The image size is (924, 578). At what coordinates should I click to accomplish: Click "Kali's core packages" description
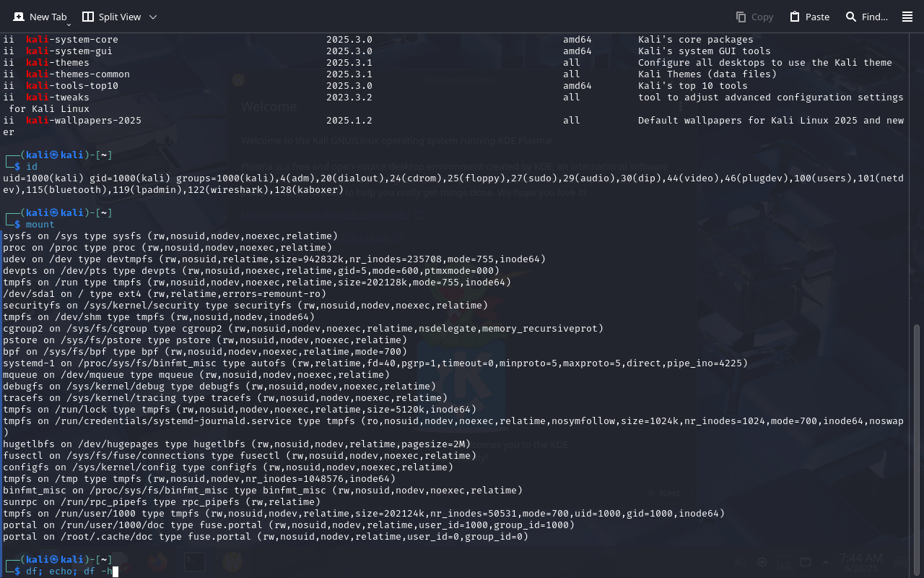coord(696,40)
